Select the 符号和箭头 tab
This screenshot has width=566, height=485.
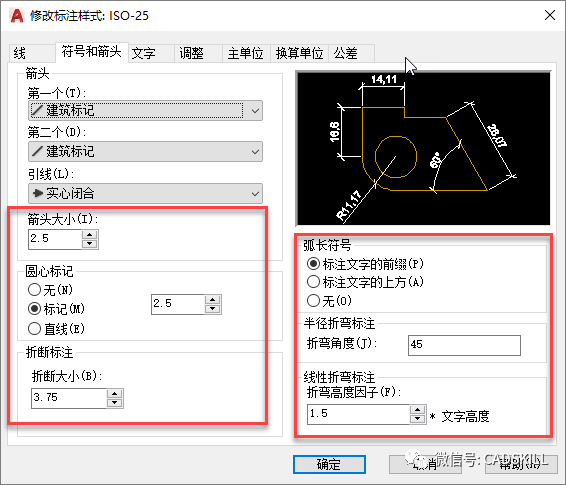92,52
